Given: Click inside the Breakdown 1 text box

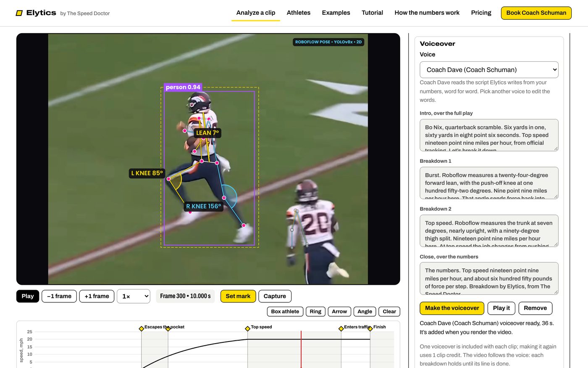Looking at the screenshot, I should (489, 183).
